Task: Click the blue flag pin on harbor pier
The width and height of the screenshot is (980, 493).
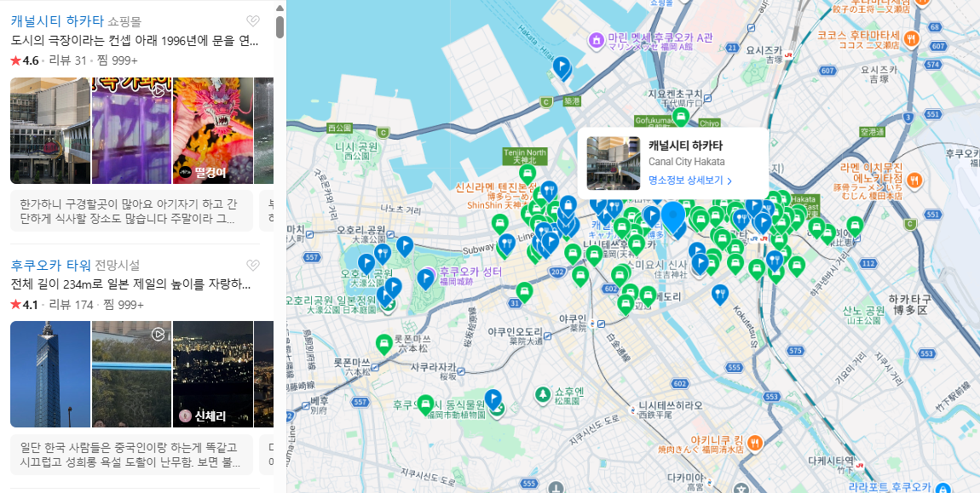Action: pyautogui.click(x=562, y=67)
